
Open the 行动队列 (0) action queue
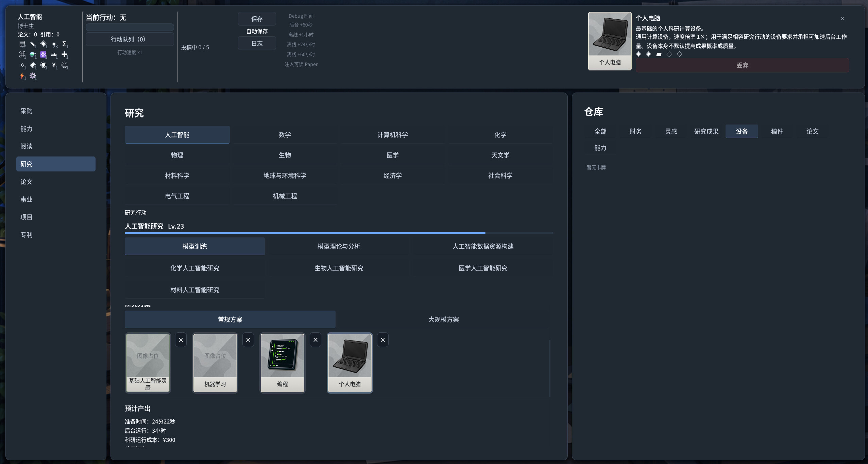130,39
